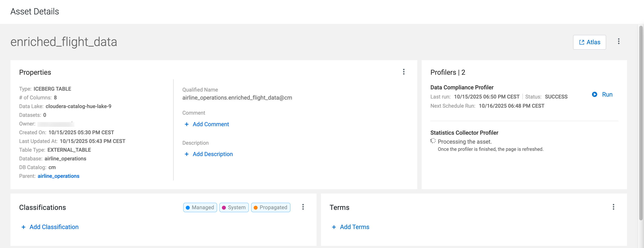Click the Atlas external link icon
Viewport: 644px width, 248px height.
(582, 42)
